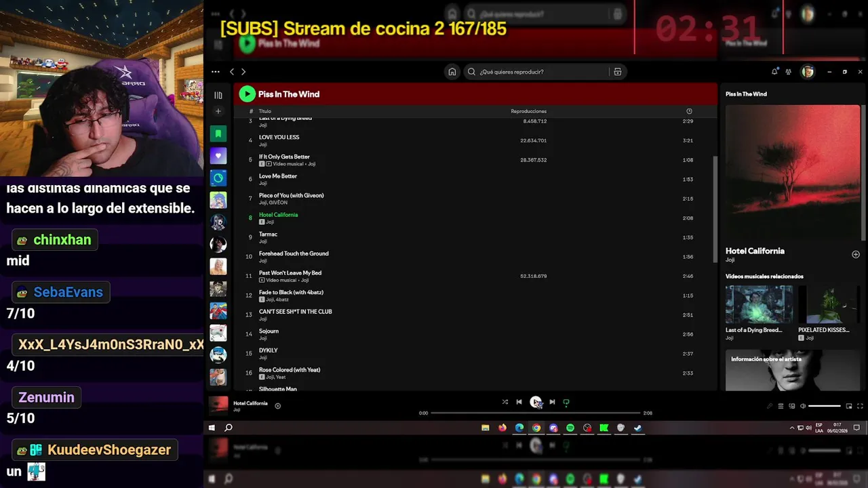Open Steam on the taskbar

coord(637,428)
